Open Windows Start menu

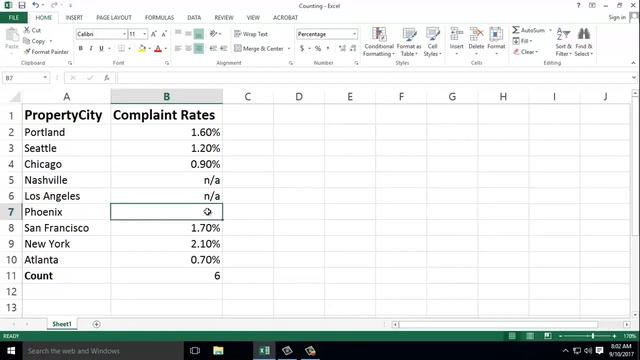click(11, 351)
